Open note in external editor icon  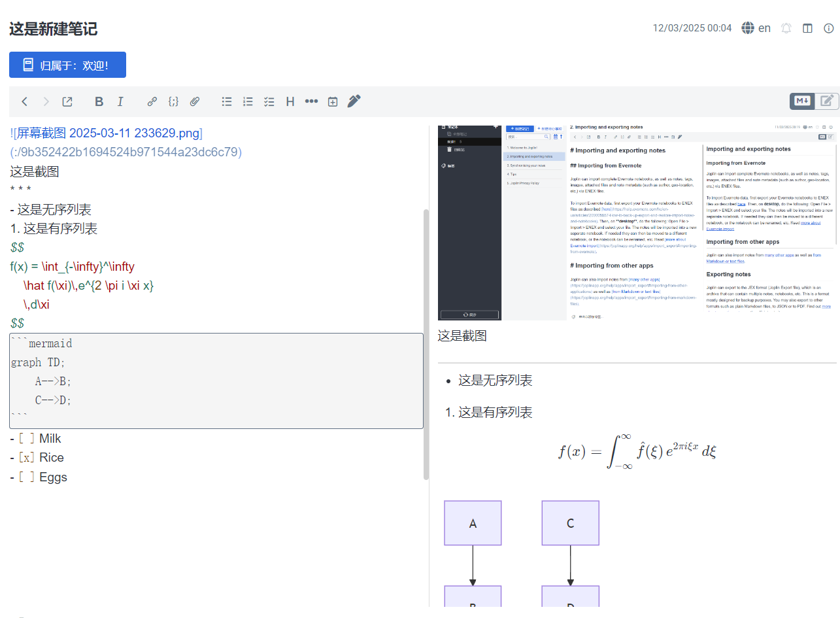click(x=67, y=101)
